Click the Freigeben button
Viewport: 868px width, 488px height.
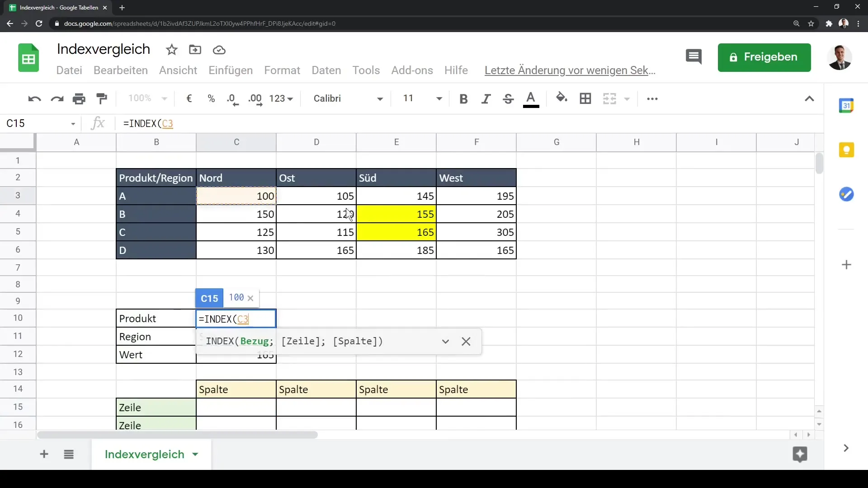coord(764,56)
